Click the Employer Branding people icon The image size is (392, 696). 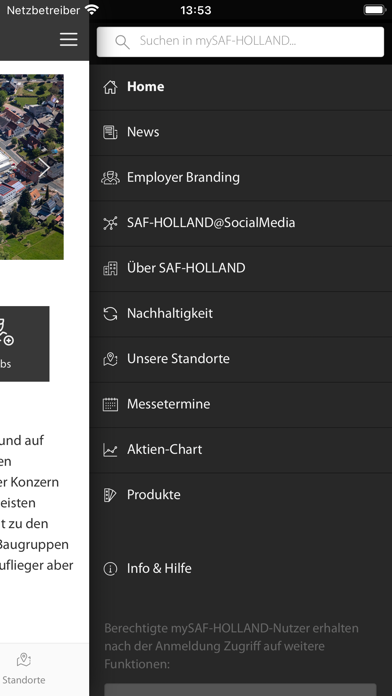pyautogui.click(x=110, y=178)
